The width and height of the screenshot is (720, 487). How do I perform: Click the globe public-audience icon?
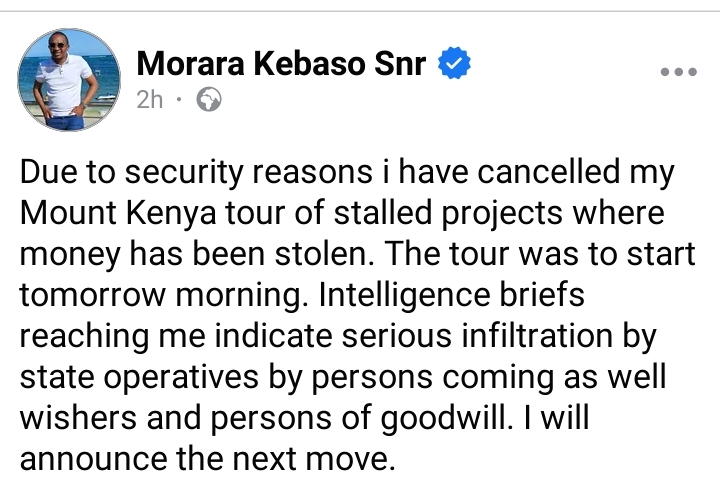209,100
